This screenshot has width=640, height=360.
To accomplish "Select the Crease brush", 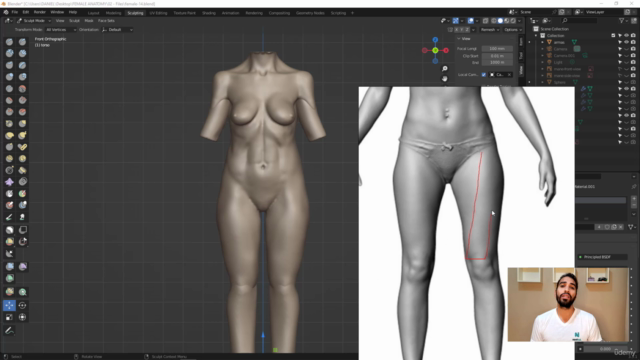I will [9, 89].
